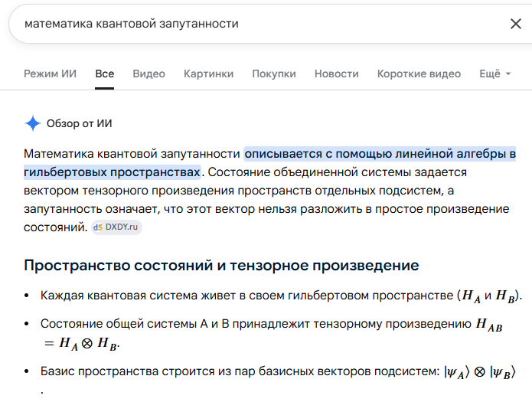
Task: Open the Покупки tab
Action: tap(274, 74)
